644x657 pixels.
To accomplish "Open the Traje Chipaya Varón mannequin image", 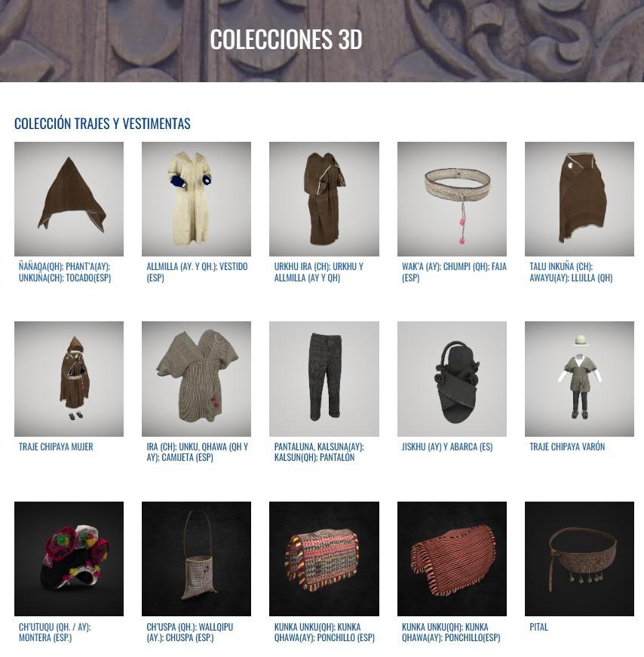I will (579, 379).
